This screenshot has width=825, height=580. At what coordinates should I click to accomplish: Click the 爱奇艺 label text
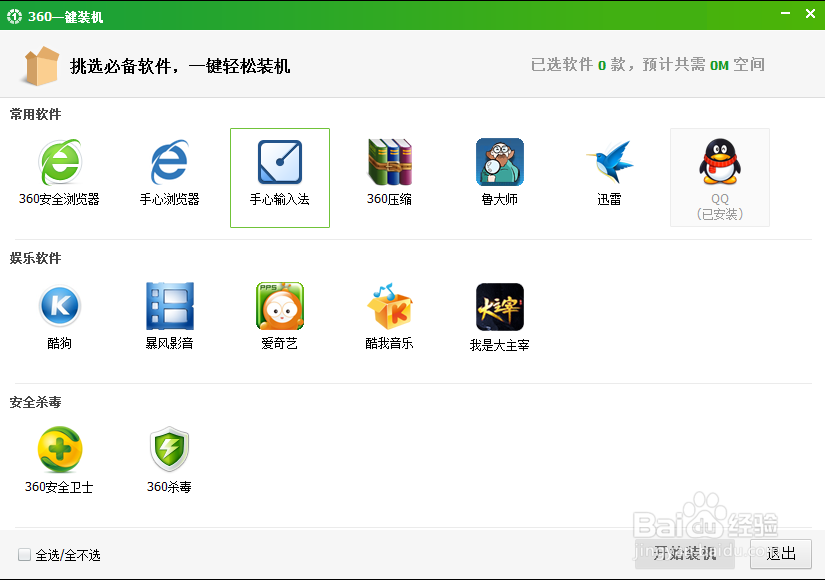click(x=279, y=343)
